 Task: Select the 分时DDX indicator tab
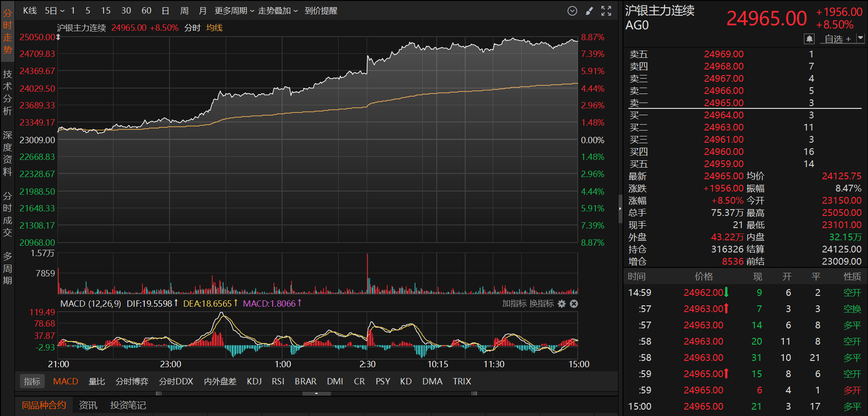coord(176,381)
